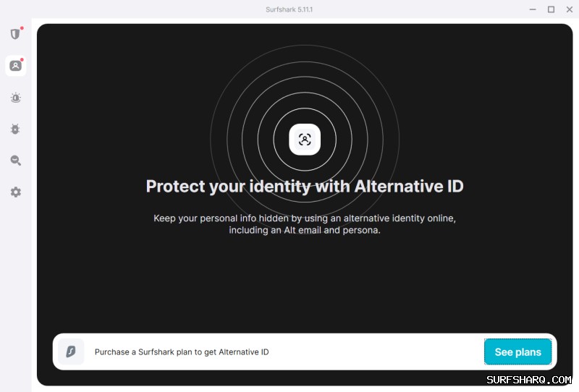Select the Alternative ID sidebar icon
Screen dimensions: 579x392
(15, 66)
